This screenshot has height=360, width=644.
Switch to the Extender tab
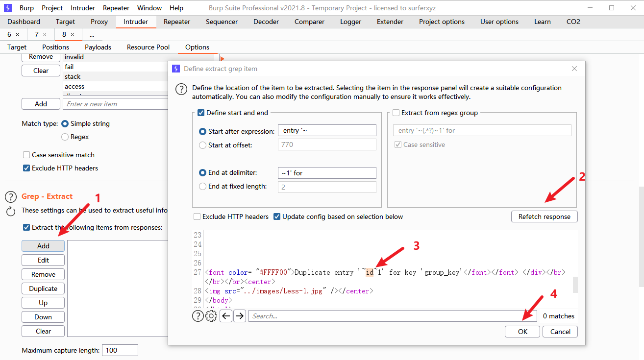coord(390,22)
